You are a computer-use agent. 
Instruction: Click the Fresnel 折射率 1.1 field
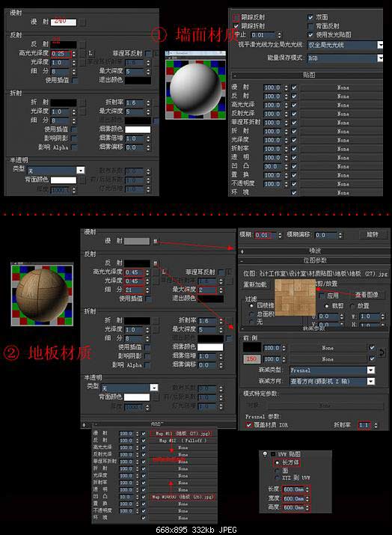click(364, 425)
